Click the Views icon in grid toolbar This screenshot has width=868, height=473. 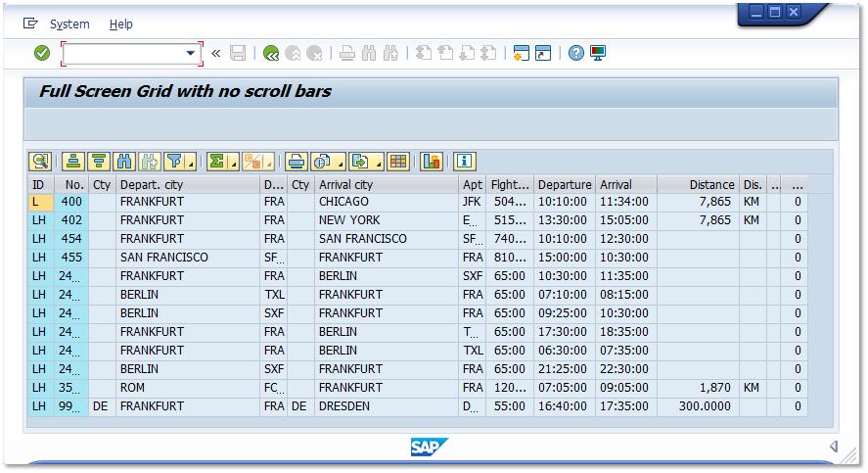323,162
